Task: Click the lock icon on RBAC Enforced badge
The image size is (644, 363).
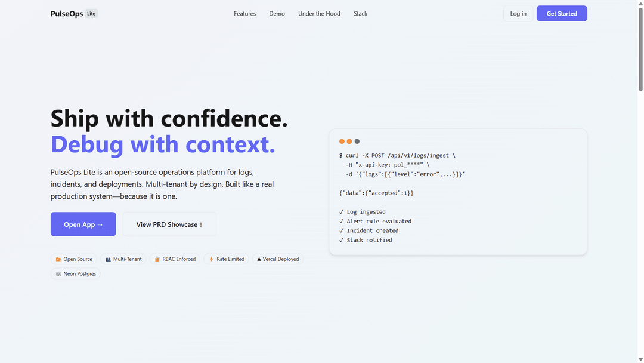Action: click(x=157, y=259)
